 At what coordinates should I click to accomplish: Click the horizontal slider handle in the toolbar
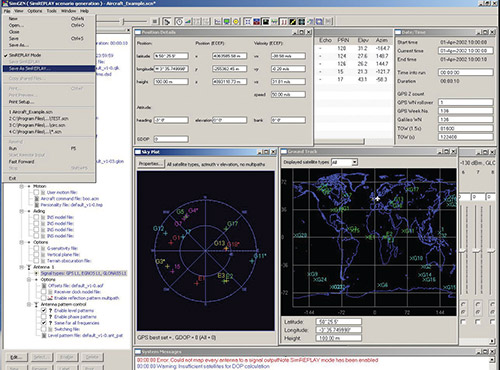[124, 22]
